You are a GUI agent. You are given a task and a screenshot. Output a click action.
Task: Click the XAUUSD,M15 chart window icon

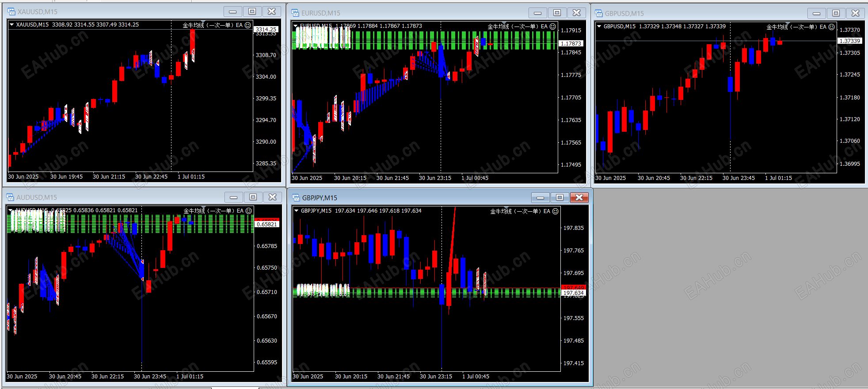tap(11, 11)
